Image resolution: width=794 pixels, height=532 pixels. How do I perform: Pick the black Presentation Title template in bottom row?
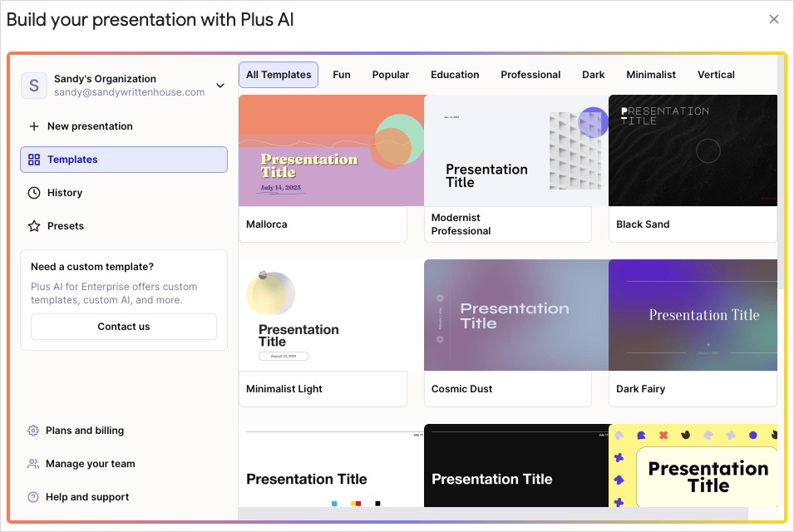[x=516, y=465]
